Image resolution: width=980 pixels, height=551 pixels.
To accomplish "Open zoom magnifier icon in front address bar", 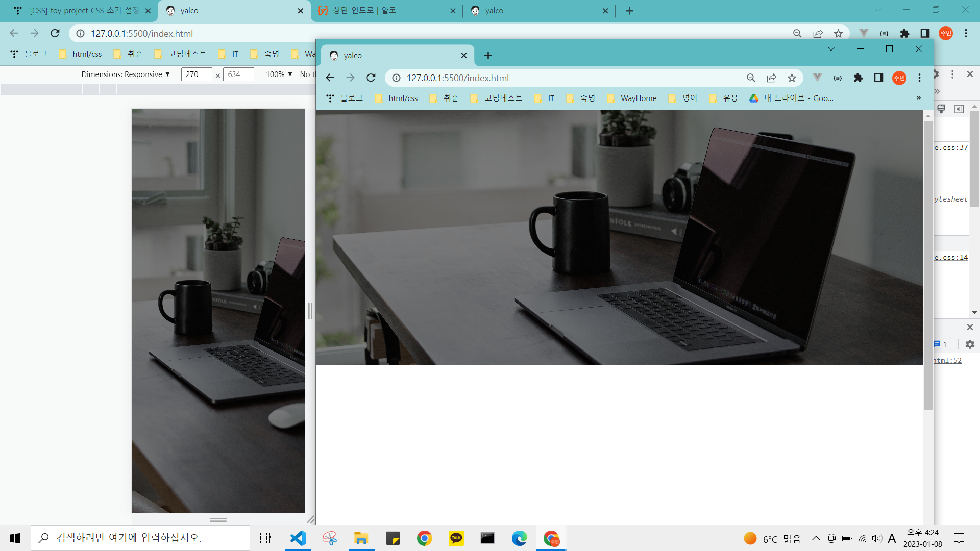I will point(751,78).
